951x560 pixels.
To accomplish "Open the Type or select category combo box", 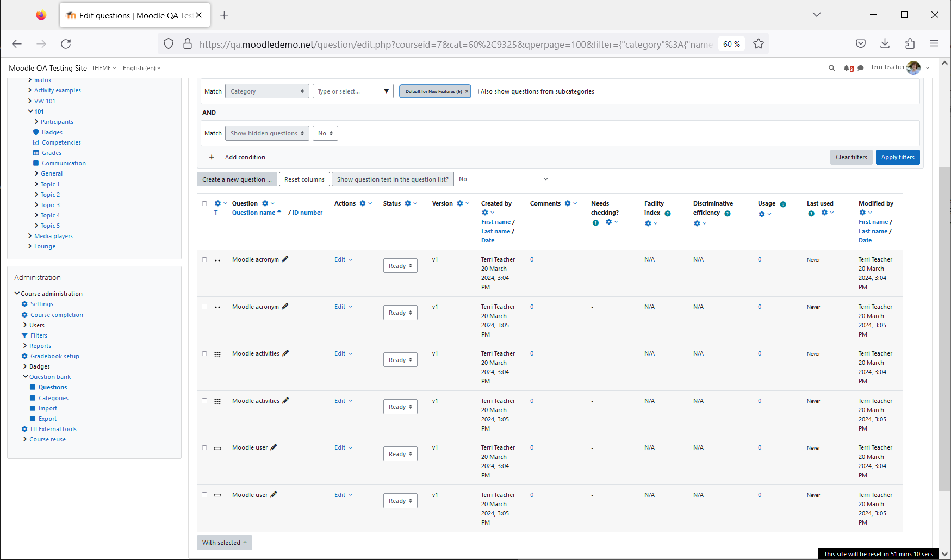I will point(353,91).
